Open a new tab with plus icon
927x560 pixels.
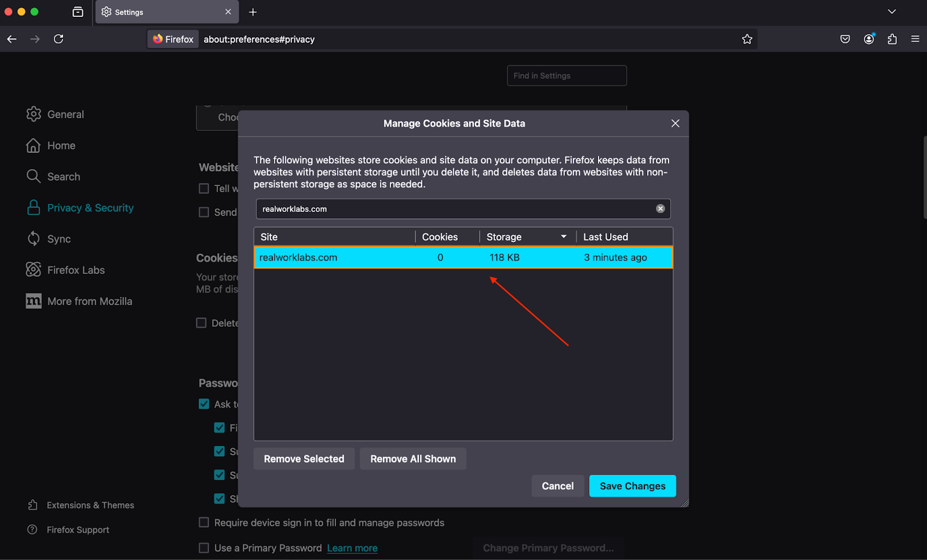click(x=253, y=12)
